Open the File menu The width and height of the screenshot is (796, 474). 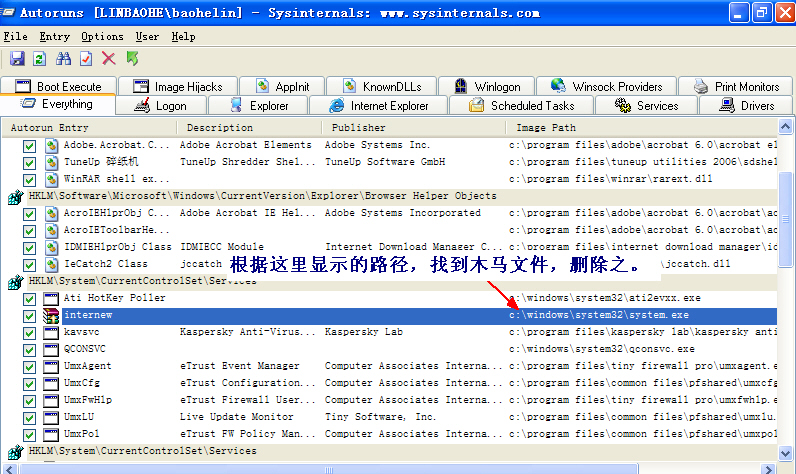(x=16, y=37)
